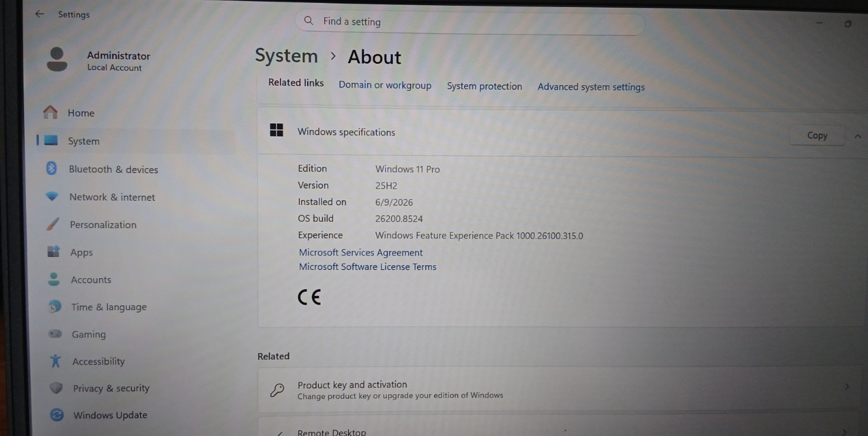Click the Administrator account name

(x=119, y=56)
